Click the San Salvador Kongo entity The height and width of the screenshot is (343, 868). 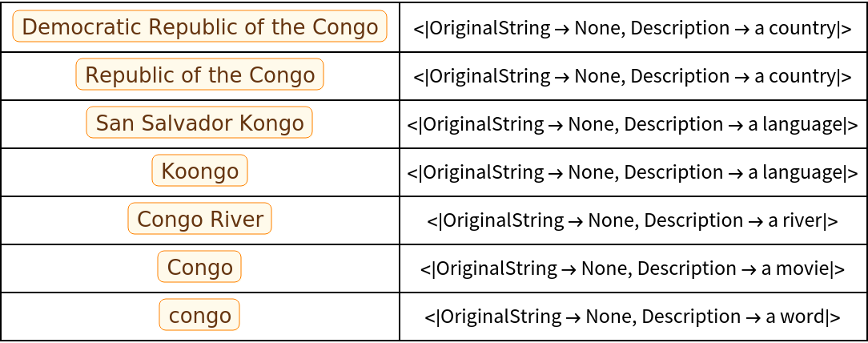point(199,123)
